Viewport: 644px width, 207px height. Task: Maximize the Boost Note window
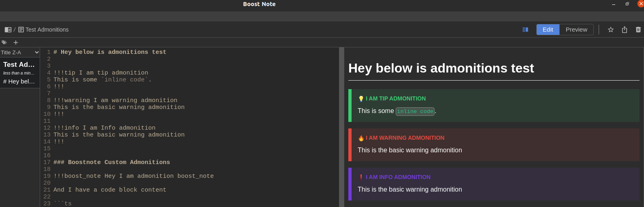tap(627, 4)
